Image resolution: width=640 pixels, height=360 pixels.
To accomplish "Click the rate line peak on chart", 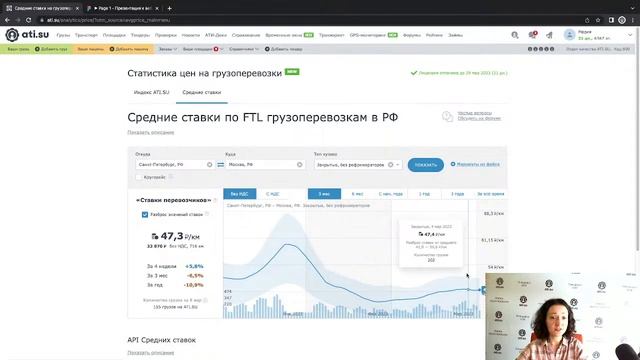I will point(287,244).
